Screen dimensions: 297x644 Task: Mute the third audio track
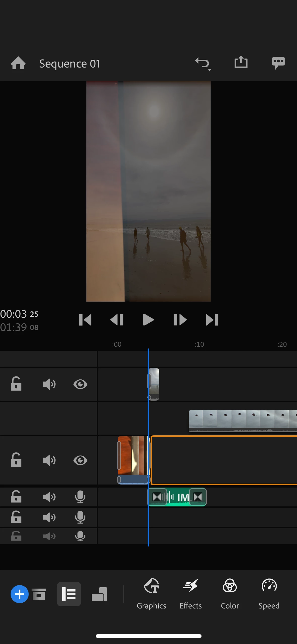[49, 536]
